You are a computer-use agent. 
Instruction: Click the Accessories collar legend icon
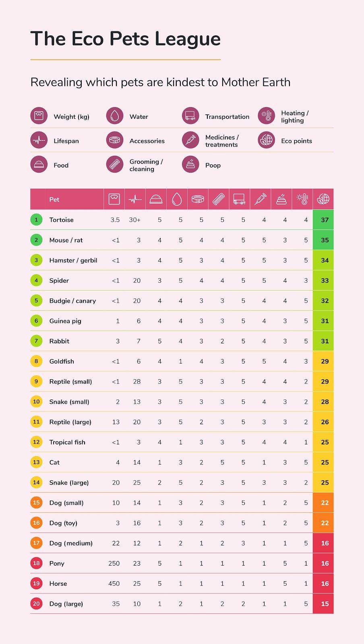[x=115, y=140]
